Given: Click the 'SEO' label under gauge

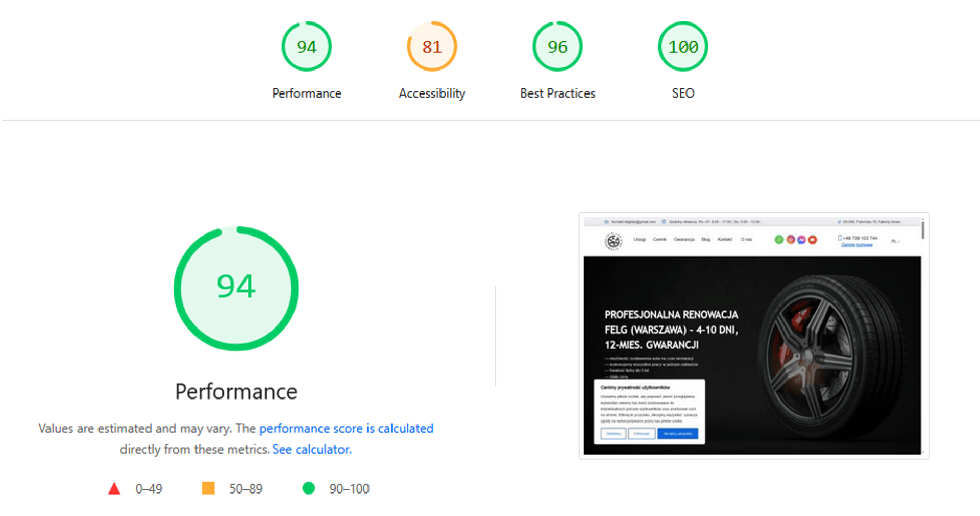Looking at the screenshot, I should pyautogui.click(x=683, y=93).
